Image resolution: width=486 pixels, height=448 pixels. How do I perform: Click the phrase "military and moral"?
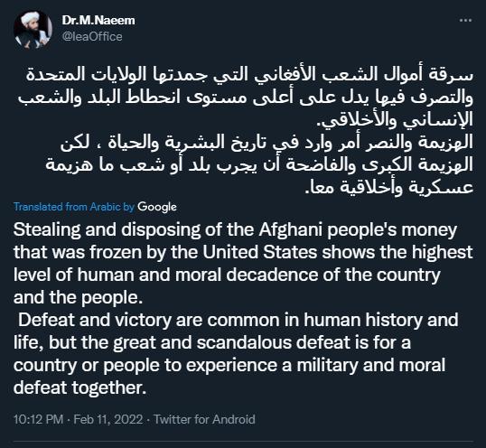click(371, 365)
